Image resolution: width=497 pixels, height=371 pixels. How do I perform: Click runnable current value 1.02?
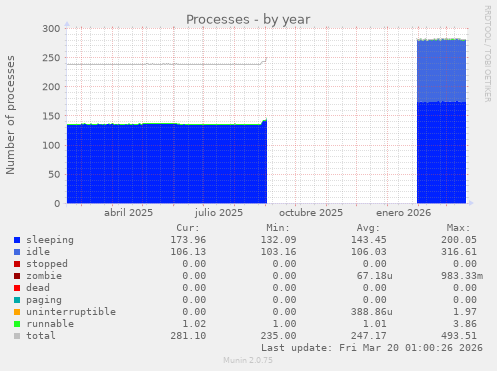click(194, 324)
